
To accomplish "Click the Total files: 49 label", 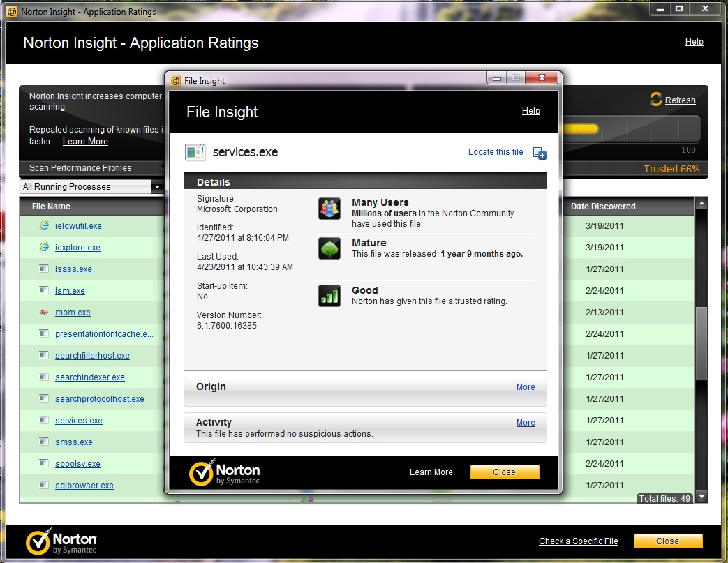I will (664, 499).
